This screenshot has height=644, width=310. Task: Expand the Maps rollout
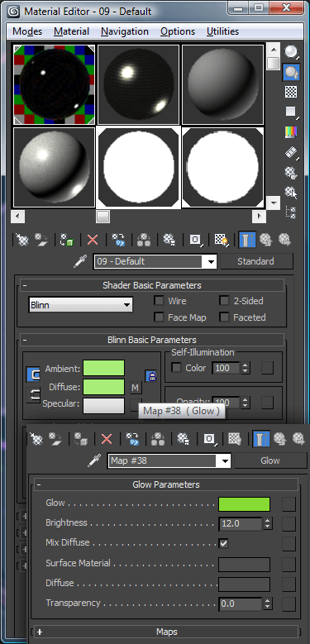click(166, 632)
